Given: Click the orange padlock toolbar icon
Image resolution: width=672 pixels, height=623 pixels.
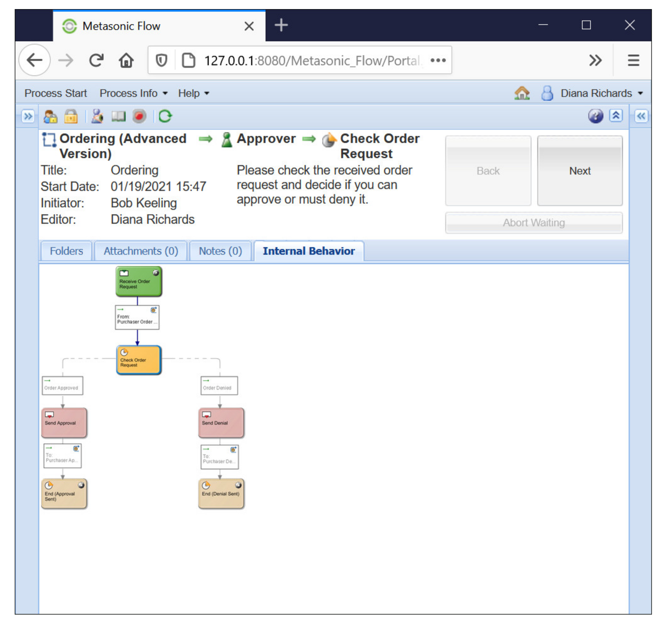Looking at the screenshot, I should coord(71,117).
